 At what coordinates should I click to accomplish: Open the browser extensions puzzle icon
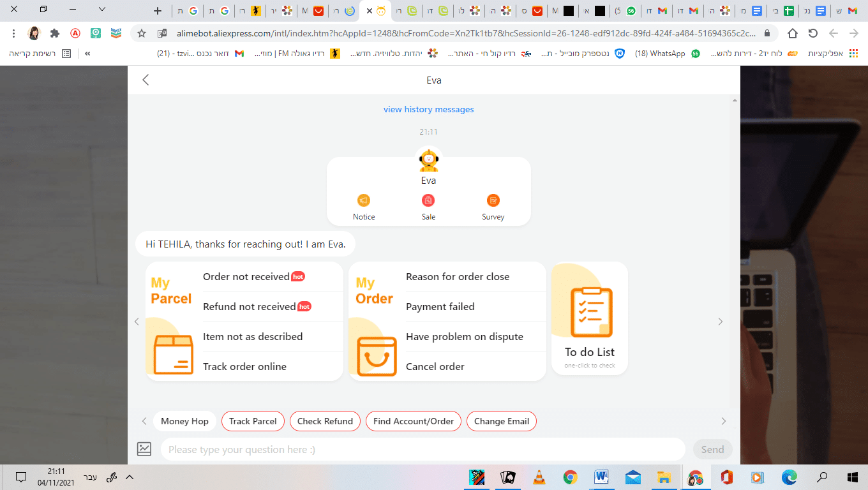[x=55, y=33]
